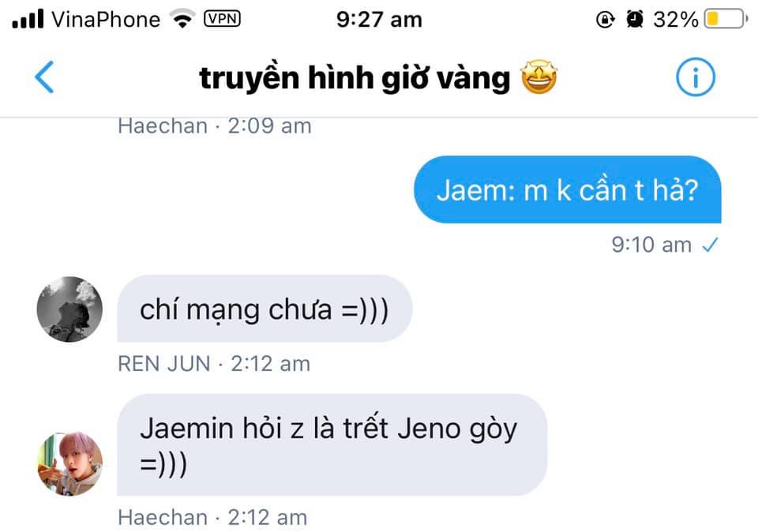Tap the VPN indicator in the status bar
Screen dimensions: 758x532
(x=222, y=19)
